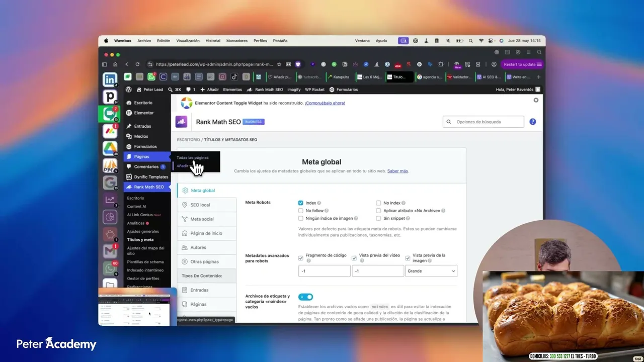This screenshot has width=644, height=362.
Task: Toggle the Wavebox sidebar panel icon
Action: [105, 64]
